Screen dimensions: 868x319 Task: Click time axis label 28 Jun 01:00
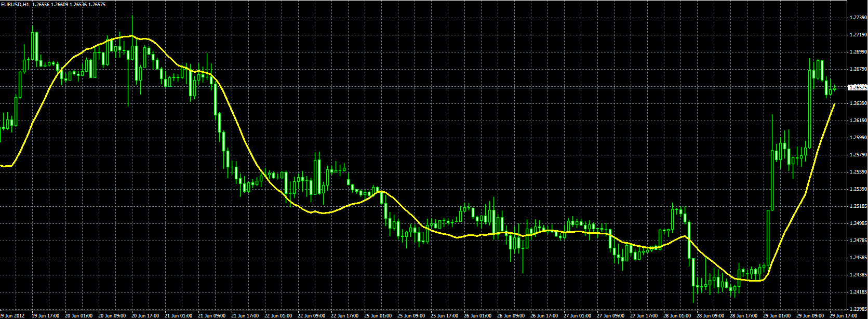point(677,315)
